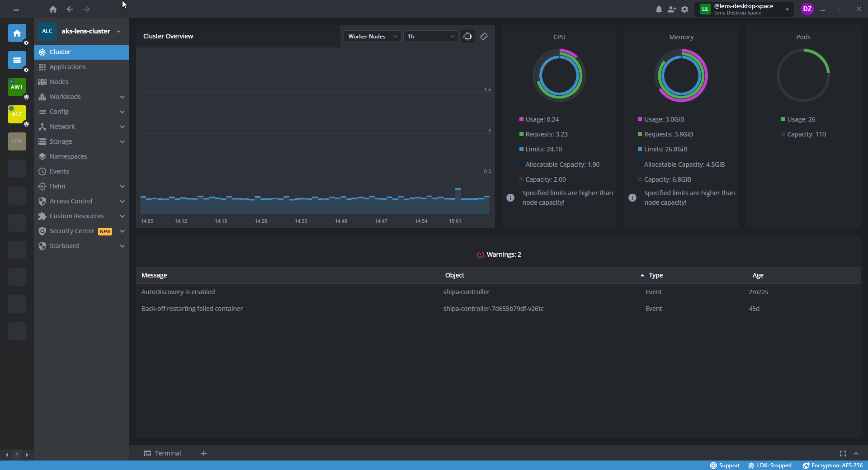Viewport: 868px width, 470px height.
Task: Open the Nodes sidebar item
Action: click(x=59, y=82)
